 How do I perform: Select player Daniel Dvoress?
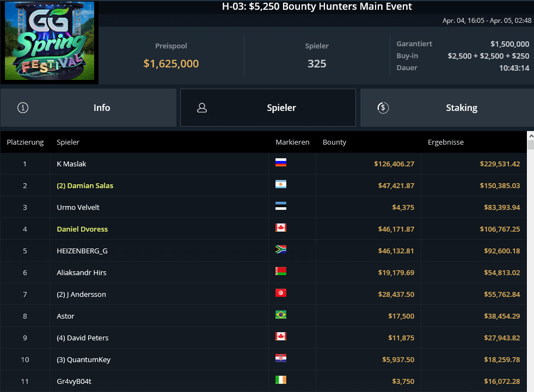(82, 229)
